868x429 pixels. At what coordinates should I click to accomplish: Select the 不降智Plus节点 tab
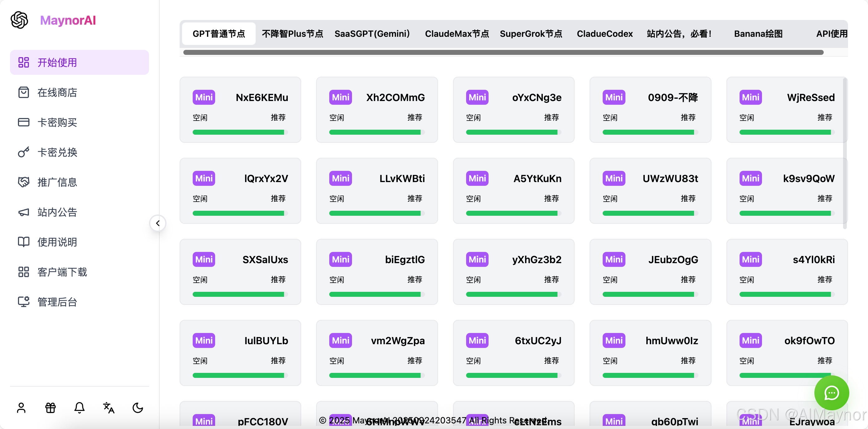point(292,34)
